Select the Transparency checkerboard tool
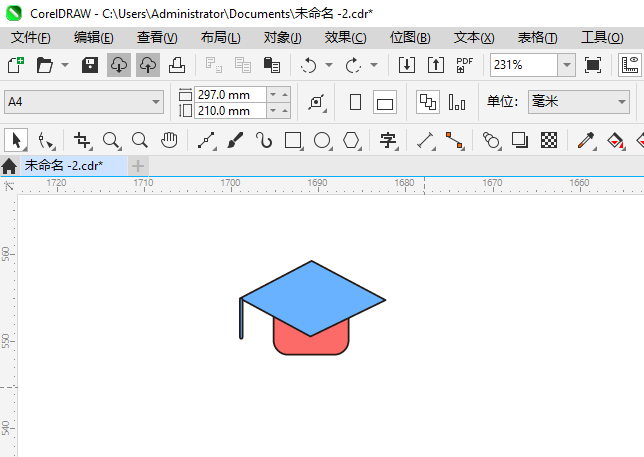644x457 pixels. point(549,140)
